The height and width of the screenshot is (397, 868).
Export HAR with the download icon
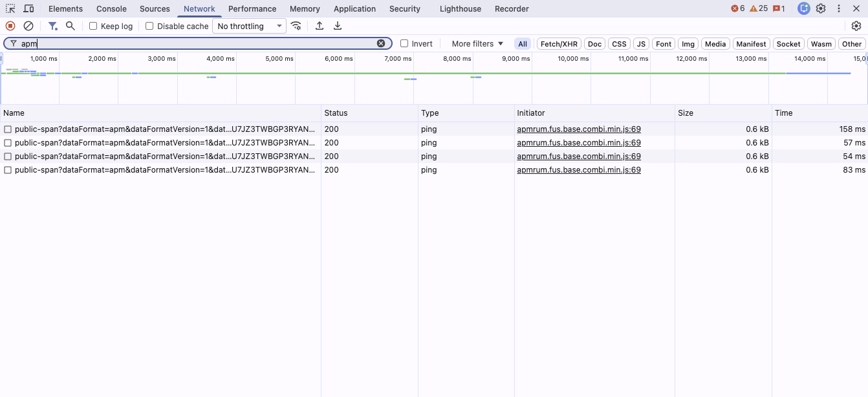(338, 26)
